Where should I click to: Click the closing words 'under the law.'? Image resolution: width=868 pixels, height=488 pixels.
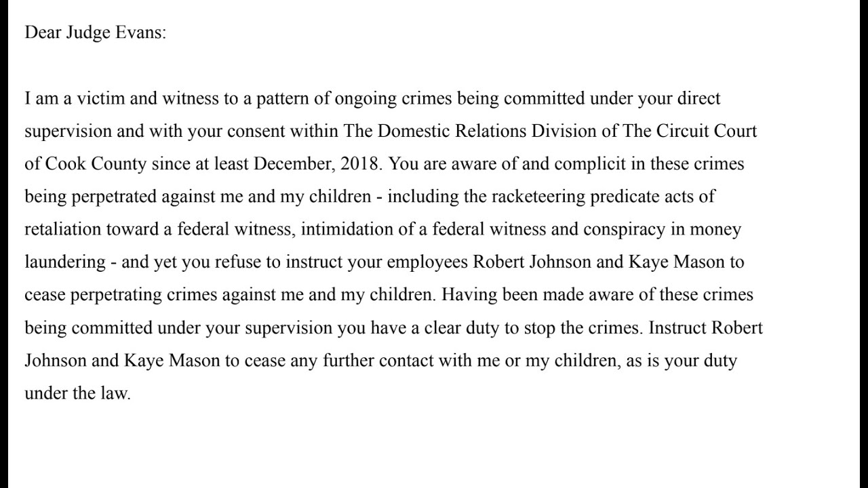pyautogui.click(x=77, y=393)
